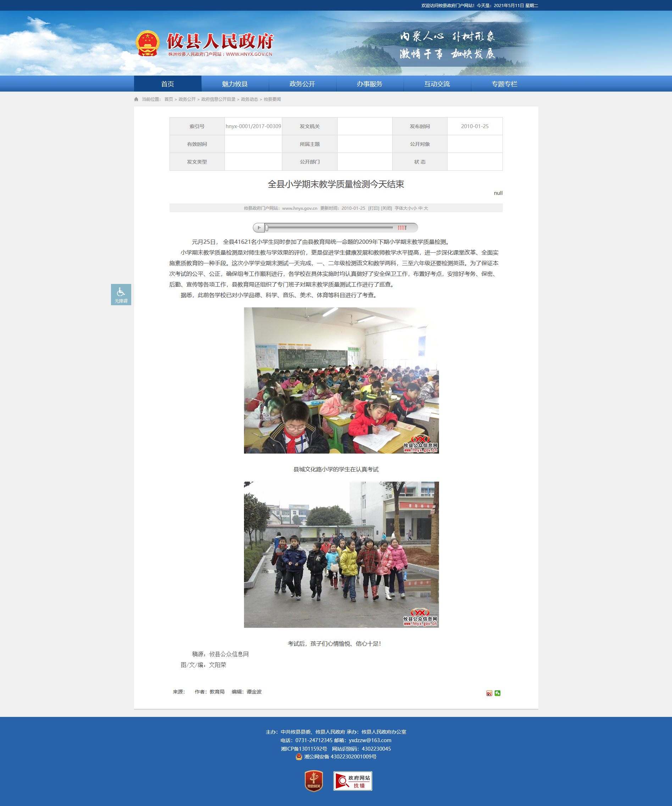The width and height of the screenshot is (672, 806).
Task: Open the 政务公开 navigation tab
Action: pyautogui.click(x=302, y=84)
